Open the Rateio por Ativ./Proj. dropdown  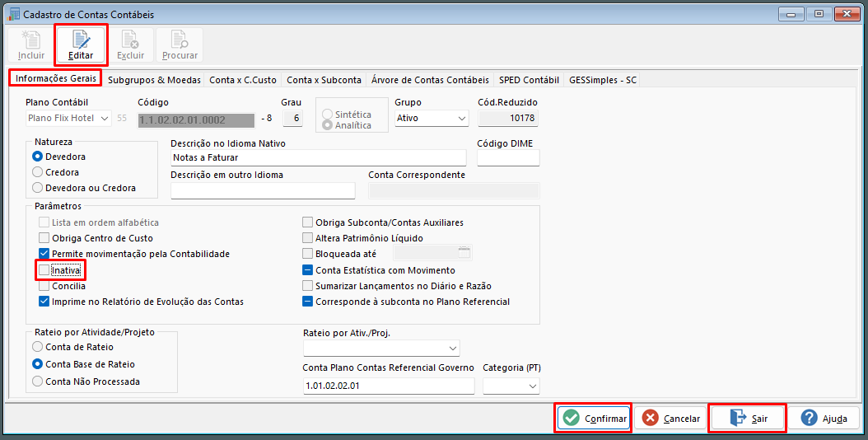coord(381,348)
